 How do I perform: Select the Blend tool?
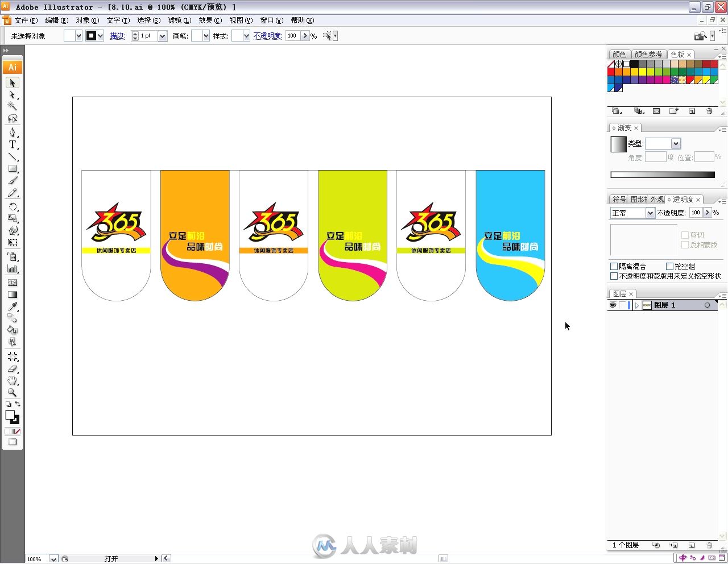pos(13,318)
